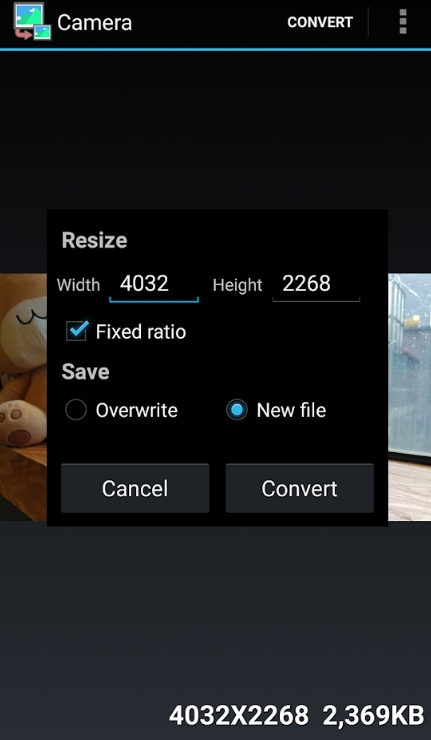431x740 pixels.
Task: Tap the Save section heading
Action: click(x=85, y=372)
